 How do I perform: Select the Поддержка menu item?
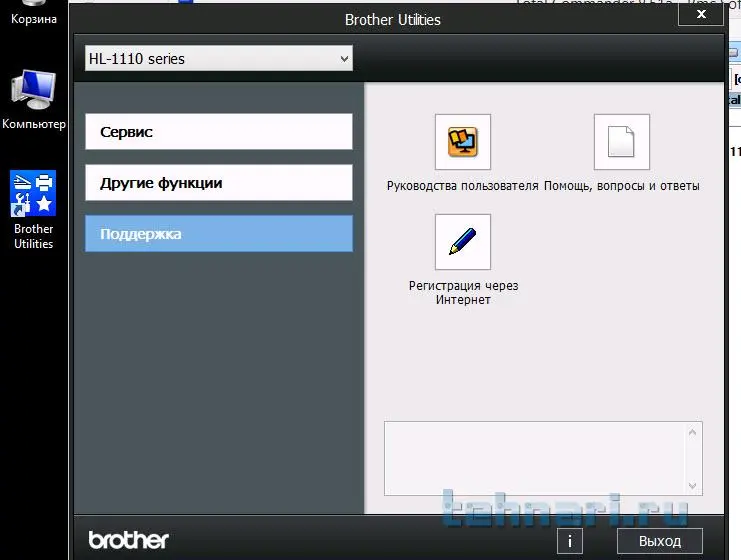(x=219, y=234)
